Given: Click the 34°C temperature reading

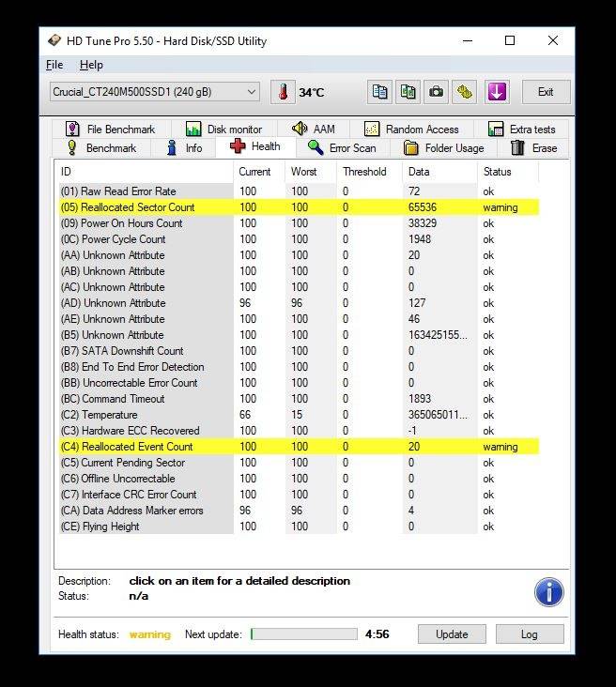Looking at the screenshot, I should click(x=312, y=93).
